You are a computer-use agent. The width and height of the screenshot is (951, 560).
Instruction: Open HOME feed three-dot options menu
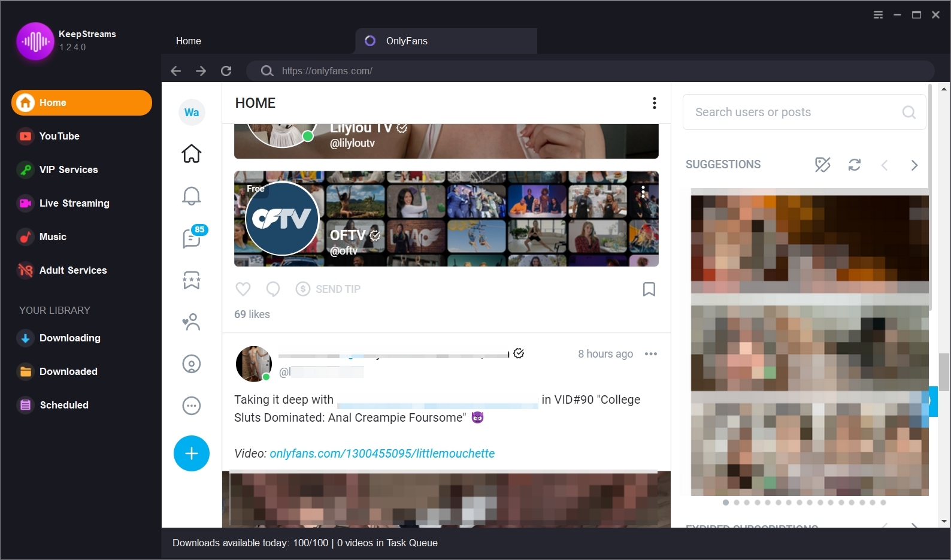click(x=654, y=103)
